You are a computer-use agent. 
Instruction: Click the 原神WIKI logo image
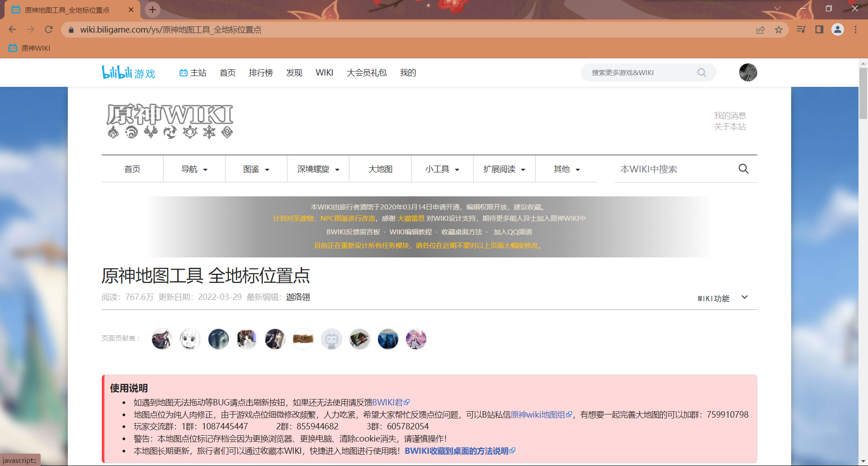tap(170, 120)
